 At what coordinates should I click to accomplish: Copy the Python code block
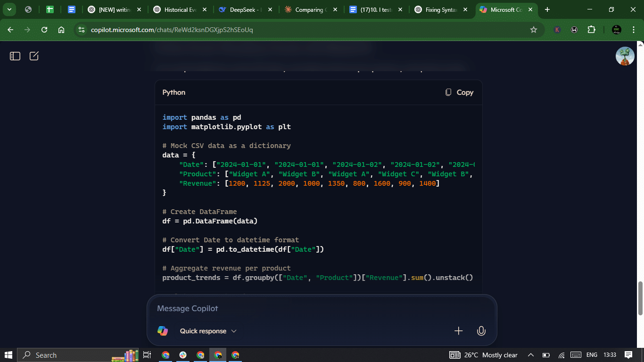pos(459,92)
